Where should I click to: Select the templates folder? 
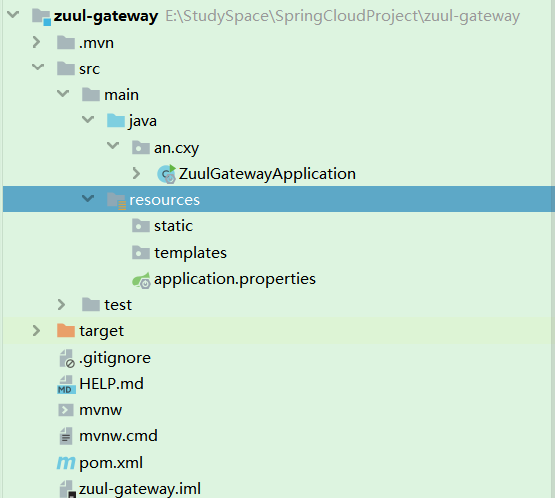coord(190,253)
